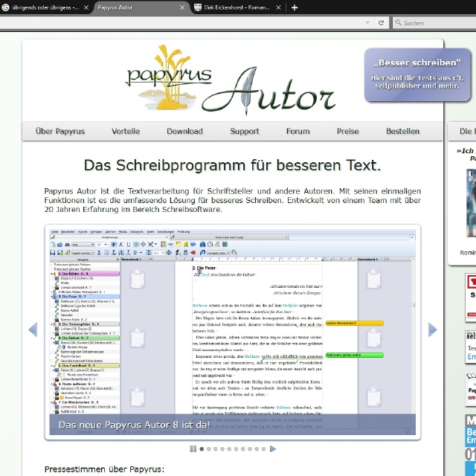Viewport: 476px width, 476px height.
Task: Click the Papyrus Autor logo
Action: coord(231,80)
